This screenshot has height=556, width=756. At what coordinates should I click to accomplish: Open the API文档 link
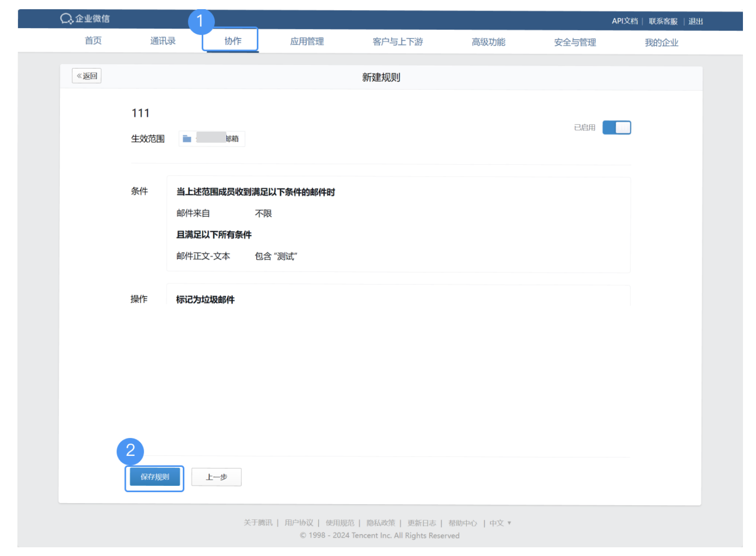click(624, 21)
